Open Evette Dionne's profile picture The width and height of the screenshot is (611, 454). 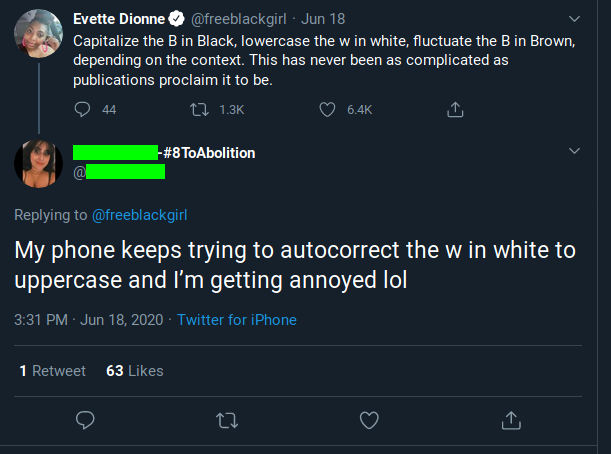point(39,36)
